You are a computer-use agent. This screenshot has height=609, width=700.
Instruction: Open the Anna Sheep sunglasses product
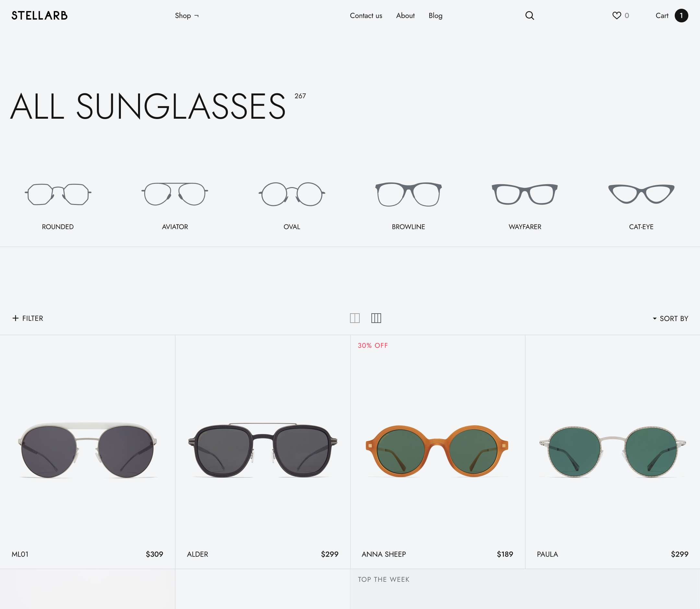pos(437,451)
